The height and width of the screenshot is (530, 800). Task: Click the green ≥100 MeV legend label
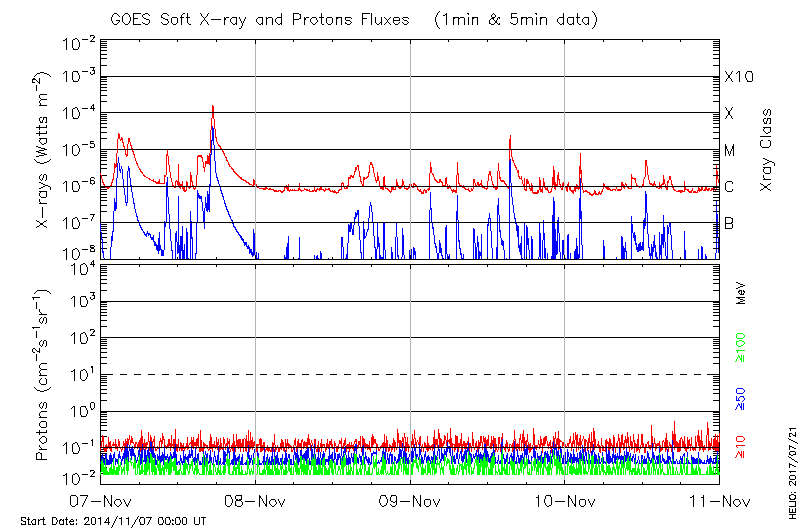742,348
